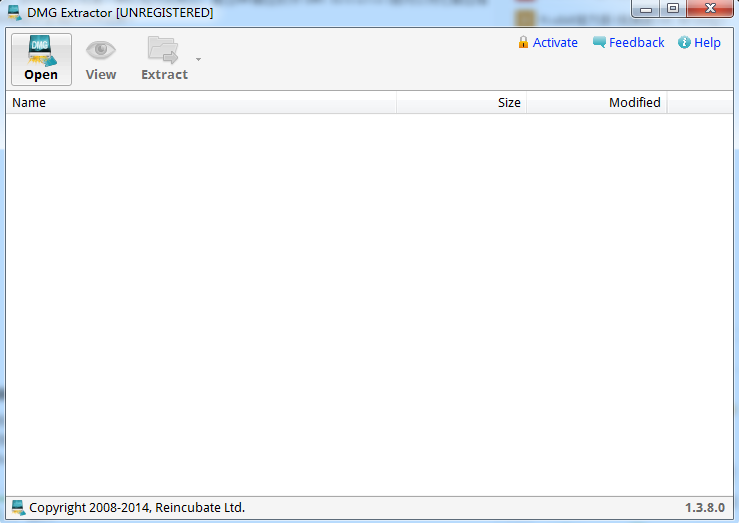This screenshot has width=739, height=523.
Task: Click the version number 1.3.8.0
Action: (705, 507)
